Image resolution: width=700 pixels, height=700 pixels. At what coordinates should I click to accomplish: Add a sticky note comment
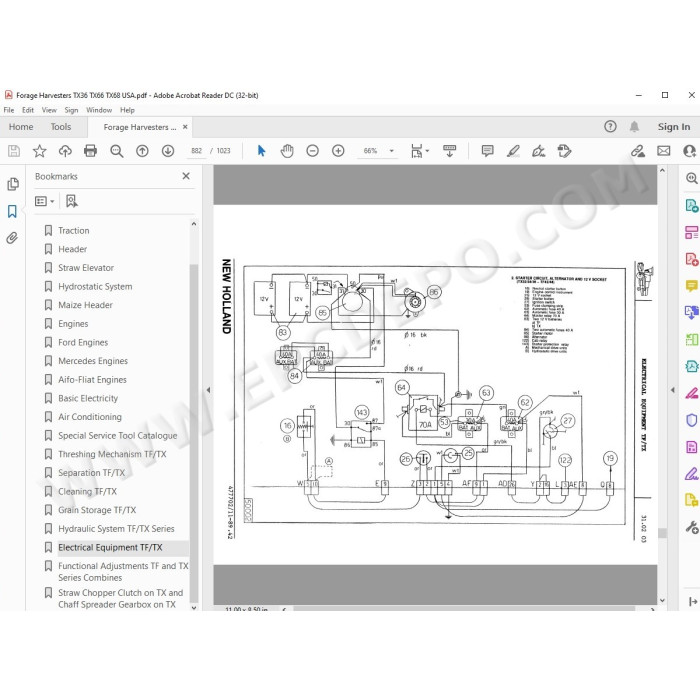point(487,151)
